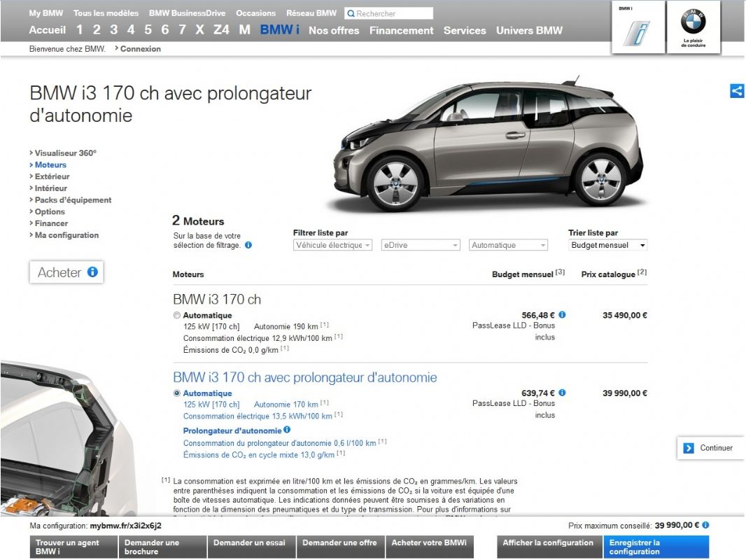Open X models in main navigation
Screen dimensions: 746x560
coord(200,30)
